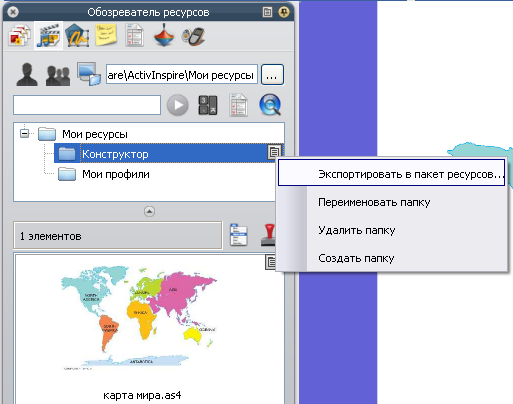Open the Page Browser icon
The height and width of the screenshot is (404, 513).
tap(19, 35)
